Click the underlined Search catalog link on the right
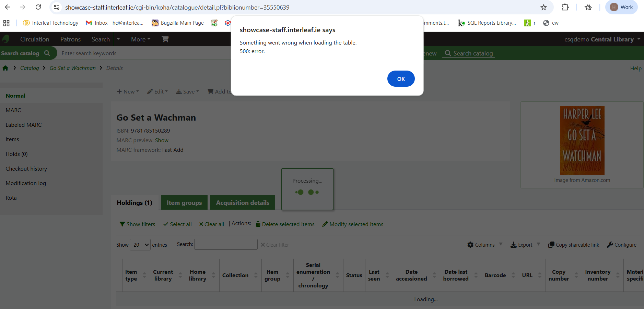The image size is (644, 309). pyautogui.click(x=469, y=53)
